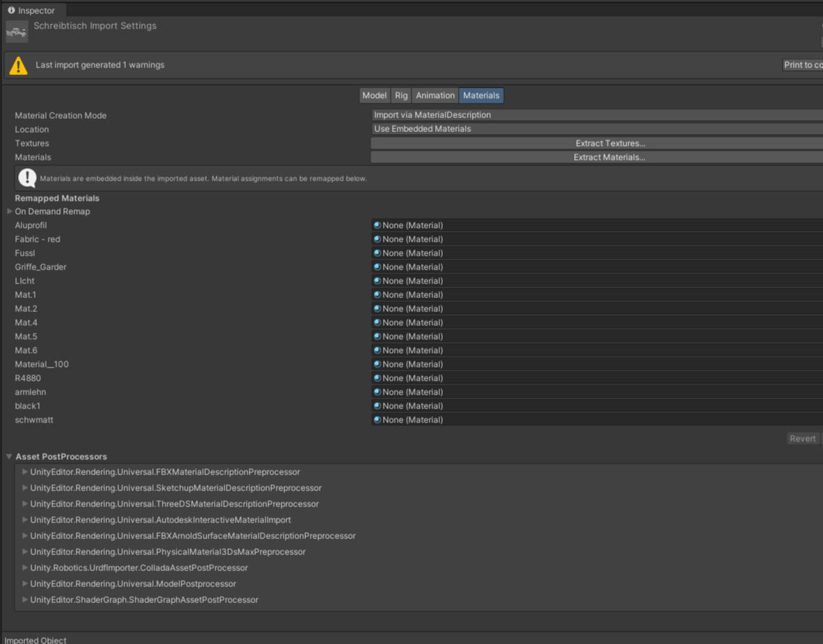The width and height of the screenshot is (823, 644).
Task: Open material picker icon for Griffe_Garder
Action: (377, 267)
